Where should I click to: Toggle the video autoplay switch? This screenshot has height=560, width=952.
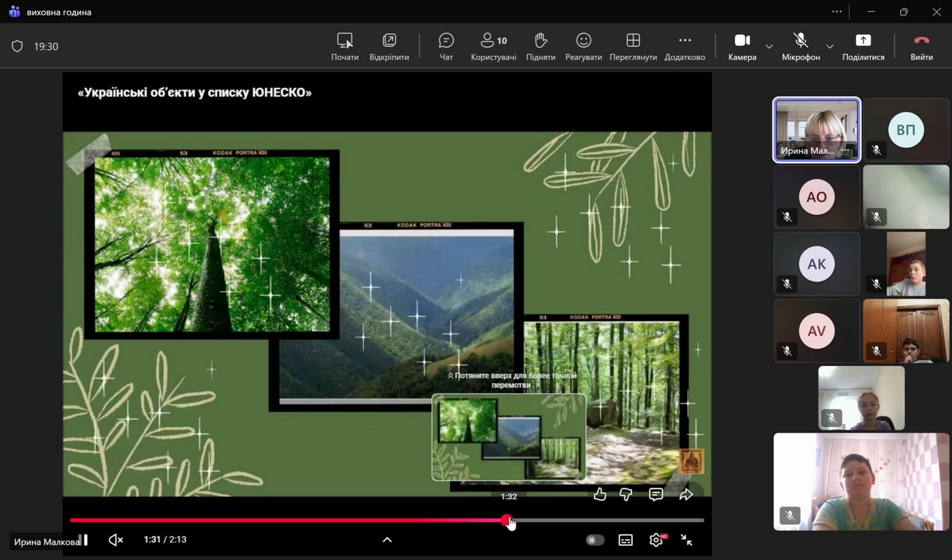pyautogui.click(x=594, y=540)
